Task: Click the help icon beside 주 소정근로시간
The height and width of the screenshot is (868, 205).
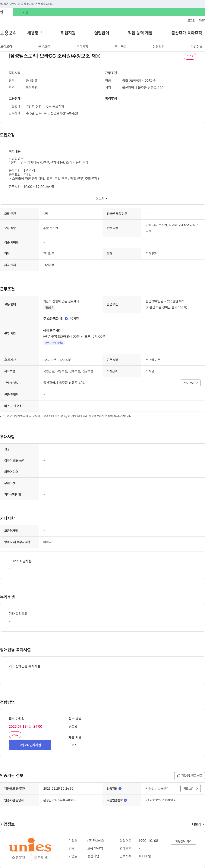Action: pos(66,318)
